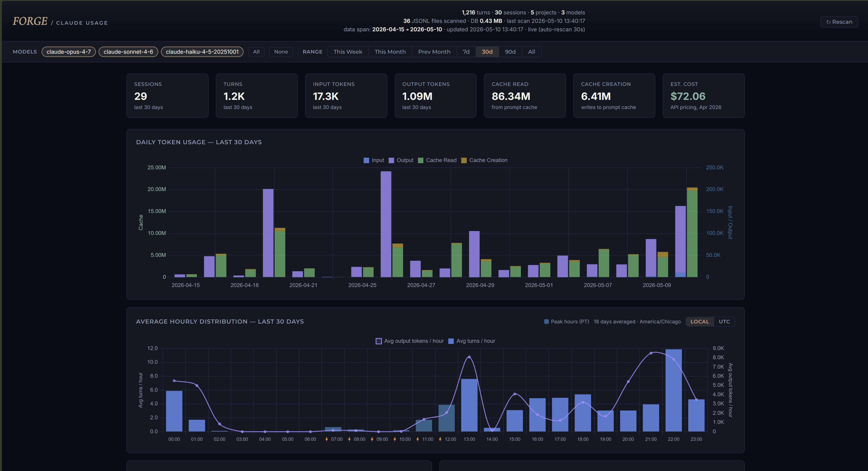Image resolution: width=868 pixels, height=471 pixels.
Task: Click the Cache Read value 86.34M
Action: click(x=511, y=96)
